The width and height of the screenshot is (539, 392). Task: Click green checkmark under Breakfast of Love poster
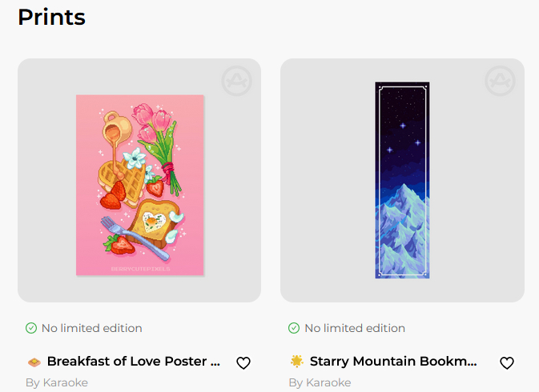pyautogui.click(x=31, y=328)
